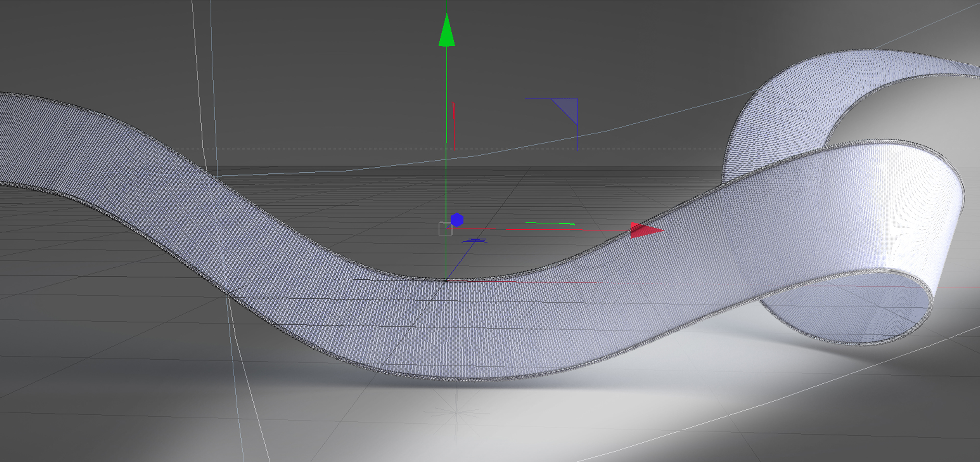This screenshot has width=980, height=462.
Task: Click the red X-axis arrowhead of the gizmo
Action: tap(647, 230)
